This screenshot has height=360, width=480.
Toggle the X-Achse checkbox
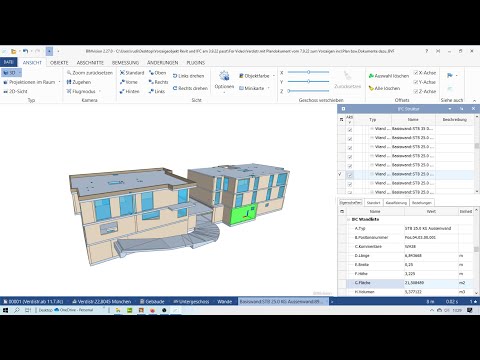416,73
